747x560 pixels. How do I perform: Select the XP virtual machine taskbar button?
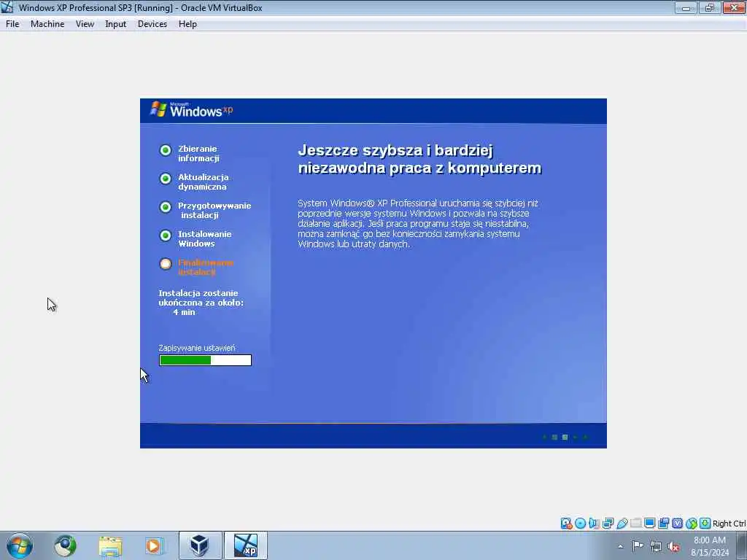pyautogui.click(x=245, y=545)
